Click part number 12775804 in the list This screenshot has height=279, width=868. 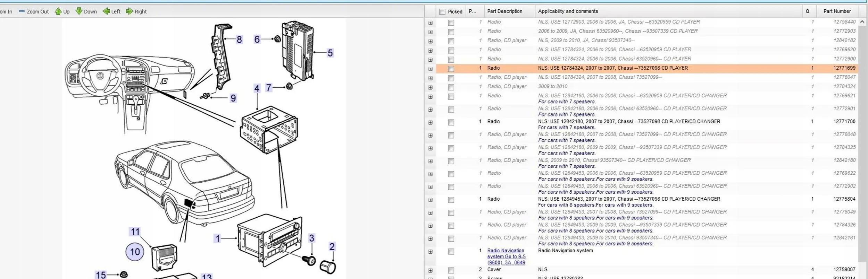click(x=844, y=199)
